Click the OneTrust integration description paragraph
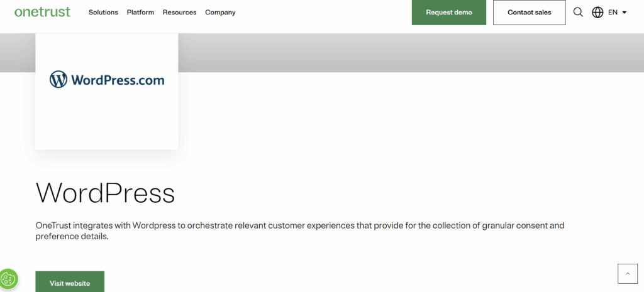Image resolution: width=644 pixels, height=292 pixels. [x=300, y=231]
